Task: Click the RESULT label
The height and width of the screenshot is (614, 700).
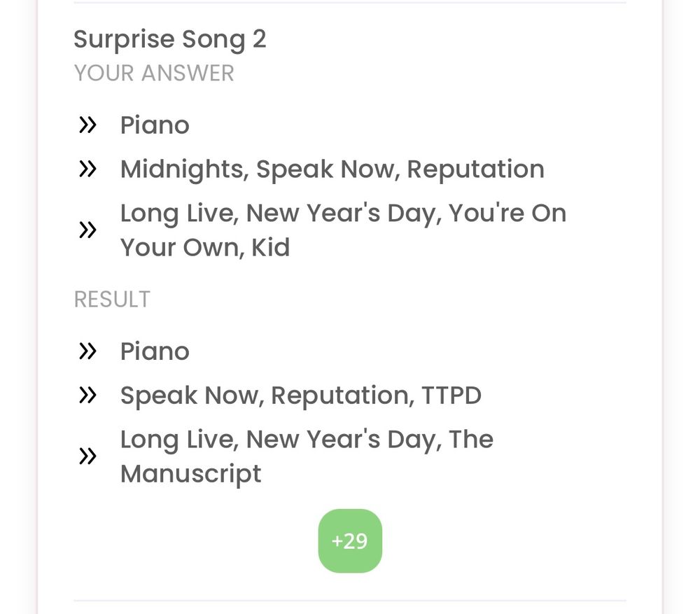Action: 112,299
